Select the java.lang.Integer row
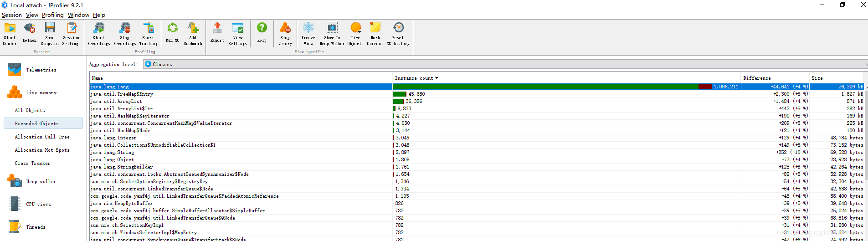The image size is (868, 241). [477, 138]
